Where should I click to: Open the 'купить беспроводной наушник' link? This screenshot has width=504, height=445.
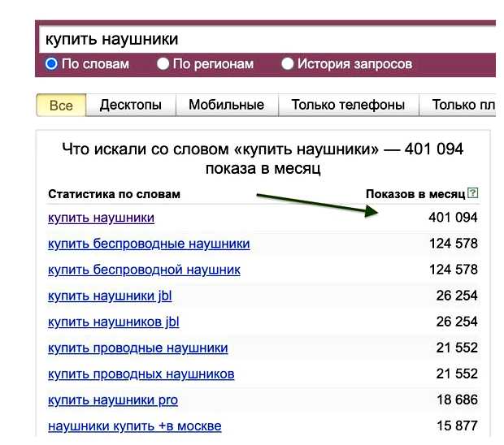[144, 270]
